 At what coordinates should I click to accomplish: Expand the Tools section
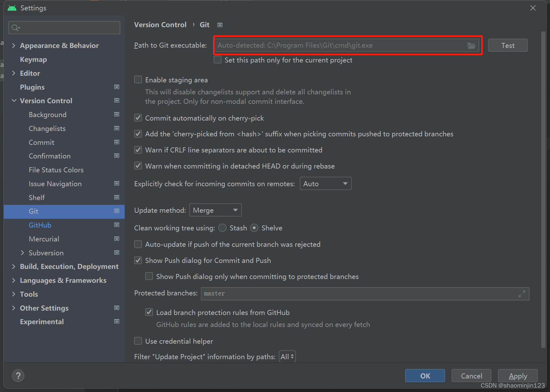[x=14, y=294]
